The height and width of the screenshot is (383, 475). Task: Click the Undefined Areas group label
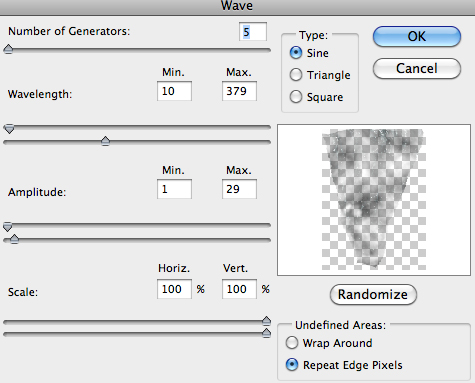(340, 325)
